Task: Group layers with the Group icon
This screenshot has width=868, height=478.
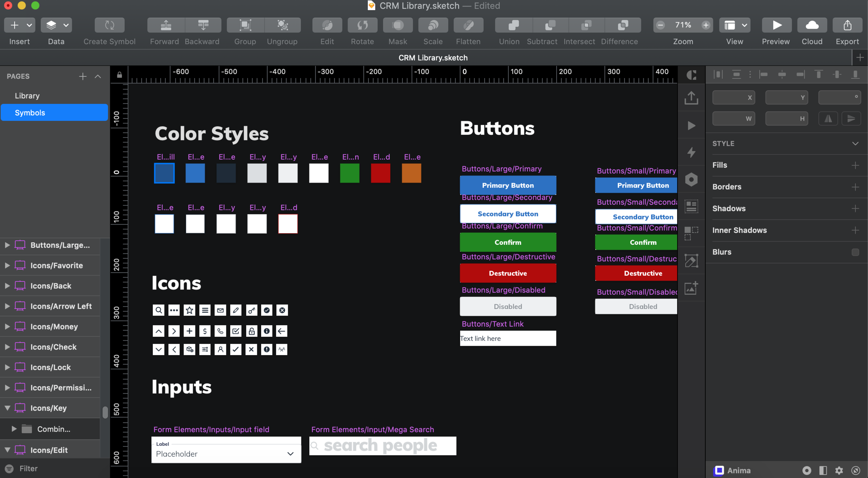Action: [245, 25]
